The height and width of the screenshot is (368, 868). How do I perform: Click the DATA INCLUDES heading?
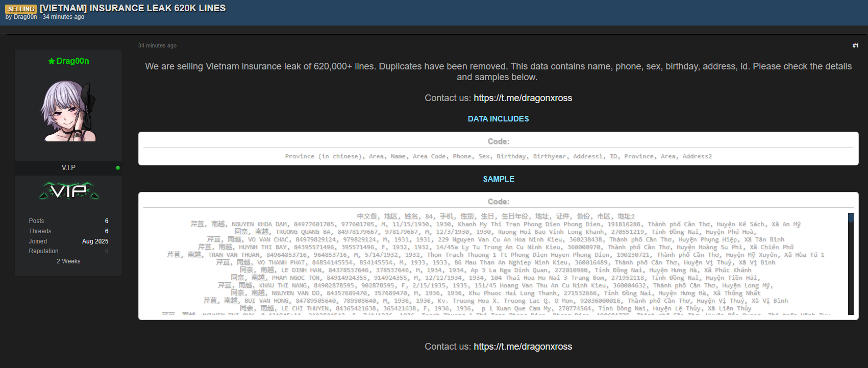click(x=498, y=119)
